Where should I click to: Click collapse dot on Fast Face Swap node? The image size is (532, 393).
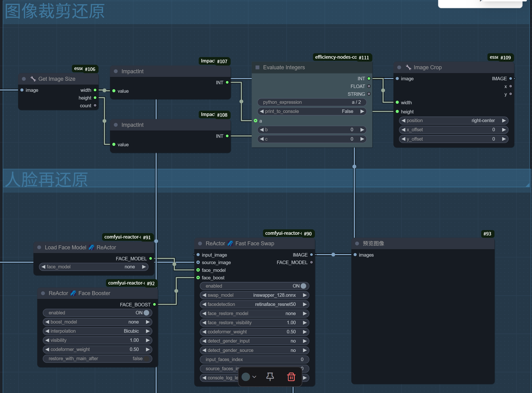pyautogui.click(x=200, y=243)
